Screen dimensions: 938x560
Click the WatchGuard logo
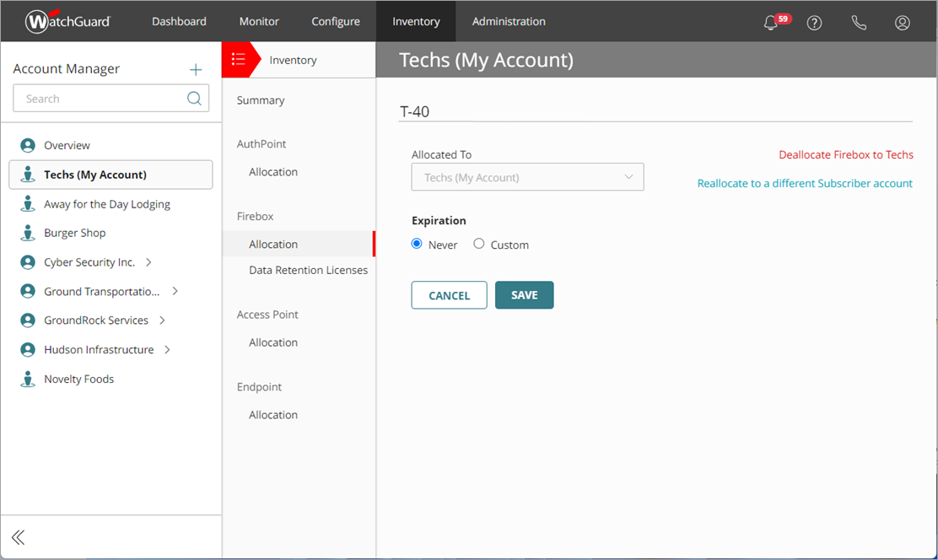click(67, 21)
